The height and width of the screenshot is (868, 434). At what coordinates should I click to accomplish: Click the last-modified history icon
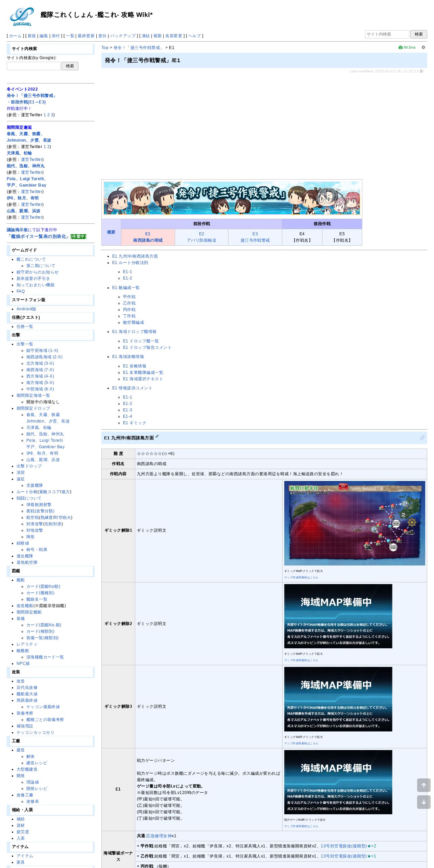pos(422,71)
